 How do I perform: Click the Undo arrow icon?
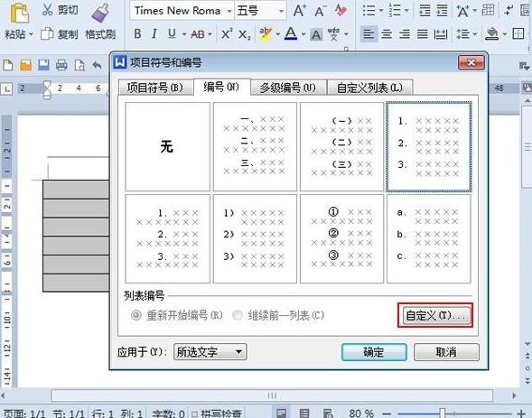(x=98, y=64)
